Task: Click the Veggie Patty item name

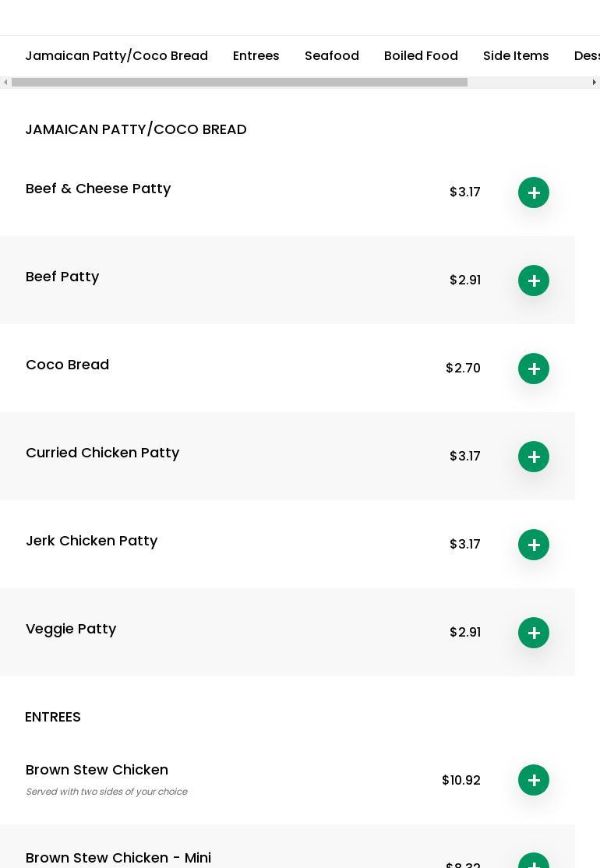Action: [x=71, y=629]
